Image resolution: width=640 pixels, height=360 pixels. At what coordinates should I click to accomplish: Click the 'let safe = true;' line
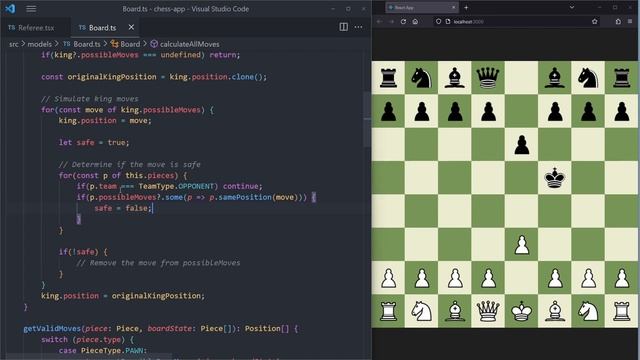click(94, 142)
